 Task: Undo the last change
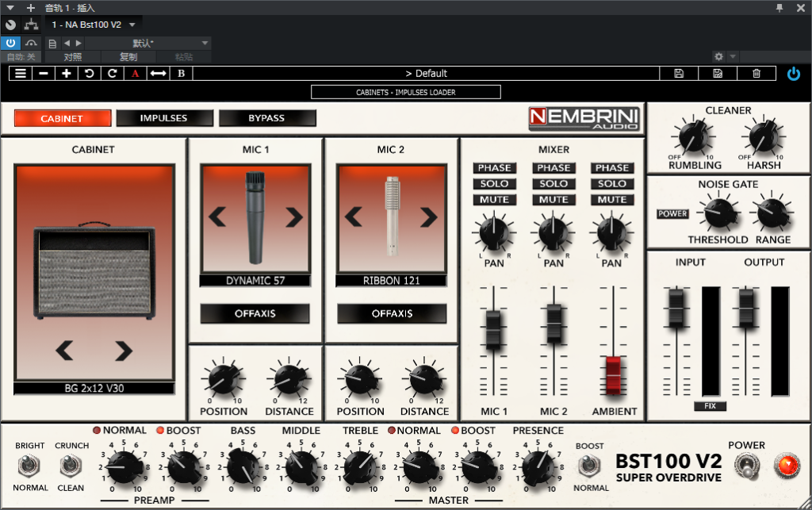[89, 74]
